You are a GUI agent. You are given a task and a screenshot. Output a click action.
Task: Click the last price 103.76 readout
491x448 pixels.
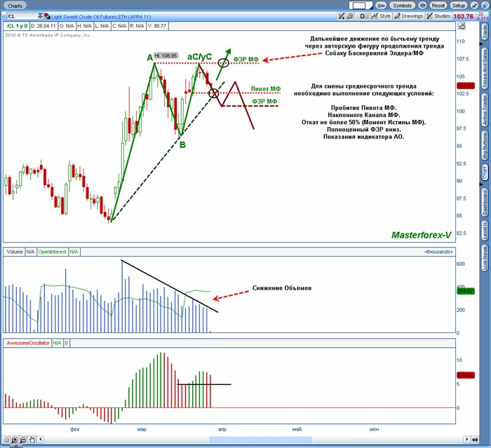point(464,16)
